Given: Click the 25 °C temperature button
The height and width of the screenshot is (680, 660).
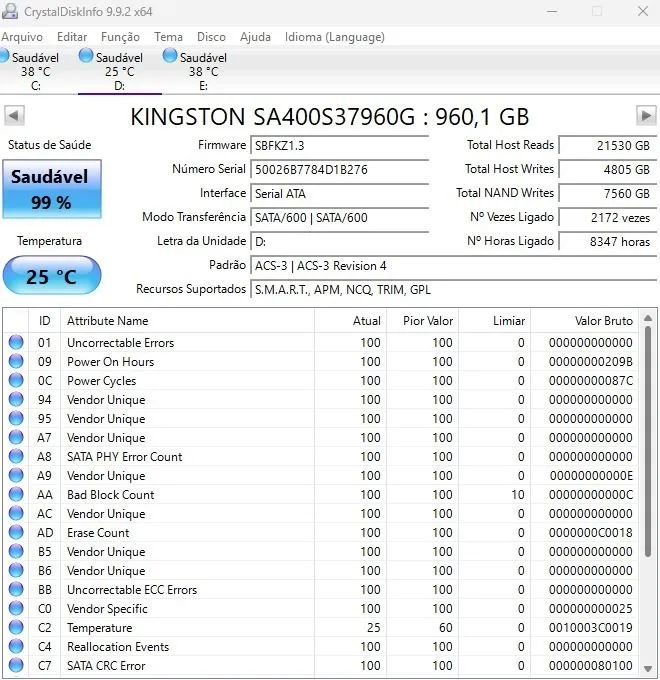Looking at the screenshot, I should coord(52,275).
